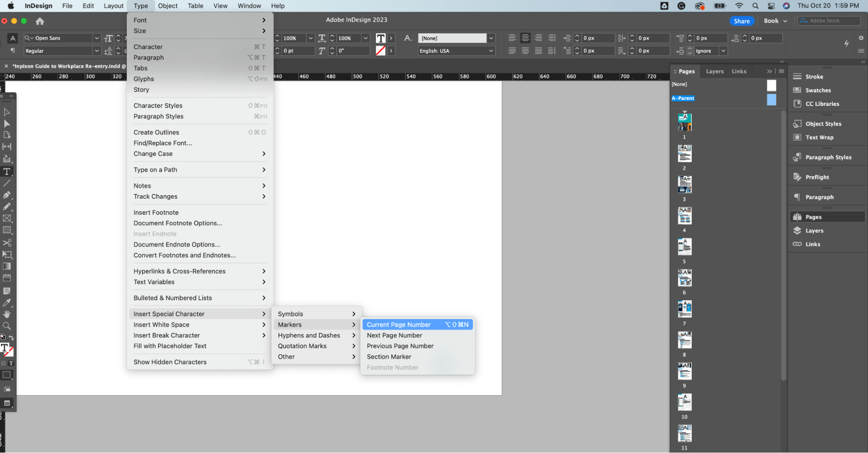Select the Eyedropper tool
This screenshot has height=453, width=868.
(7, 302)
